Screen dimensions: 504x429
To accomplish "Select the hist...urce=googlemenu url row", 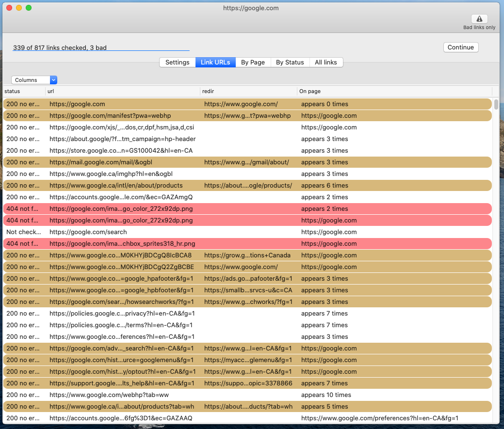I will (247, 360).
